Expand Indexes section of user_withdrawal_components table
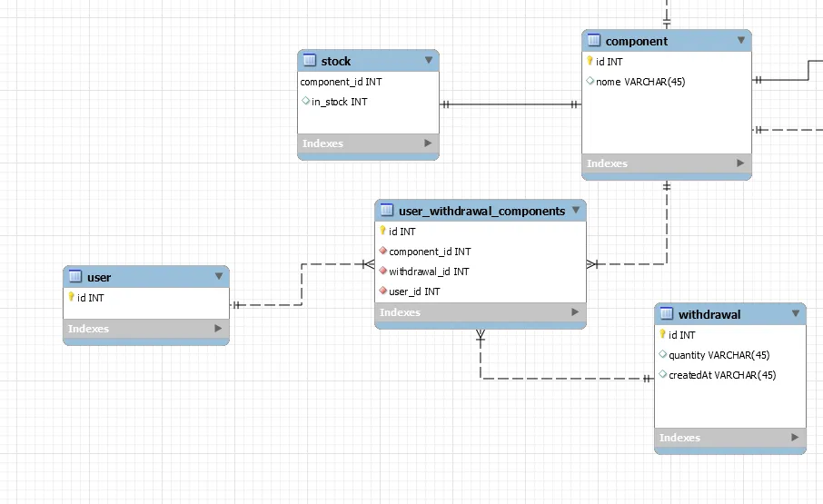Viewport: 823px width, 504px height. 575,312
